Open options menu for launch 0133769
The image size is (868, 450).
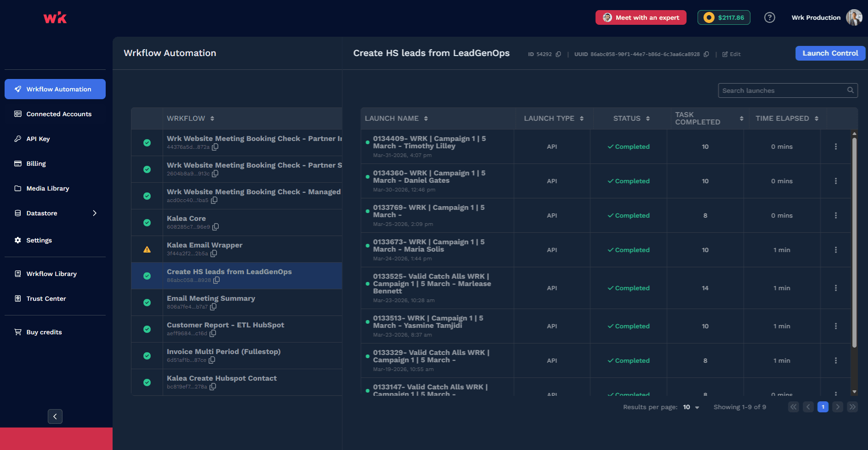coord(835,215)
